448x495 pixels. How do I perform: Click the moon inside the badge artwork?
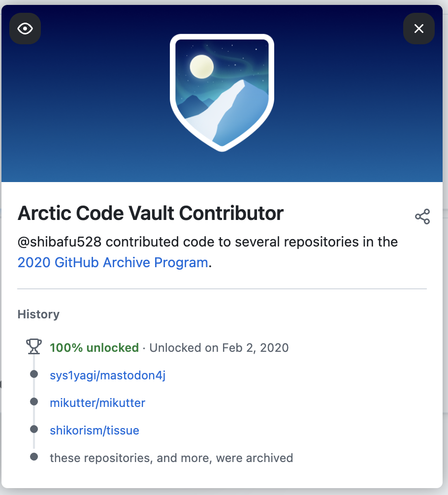pyautogui.click(x=201, y=66)
